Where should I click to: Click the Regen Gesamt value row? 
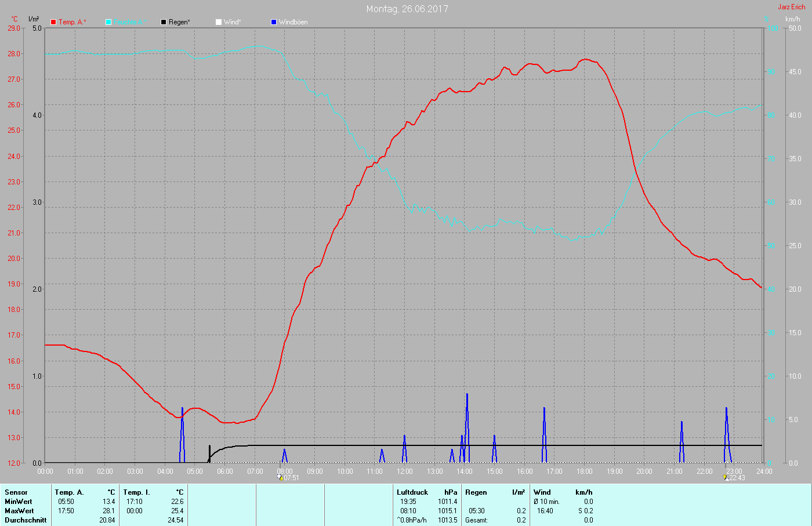click(495, 520)
